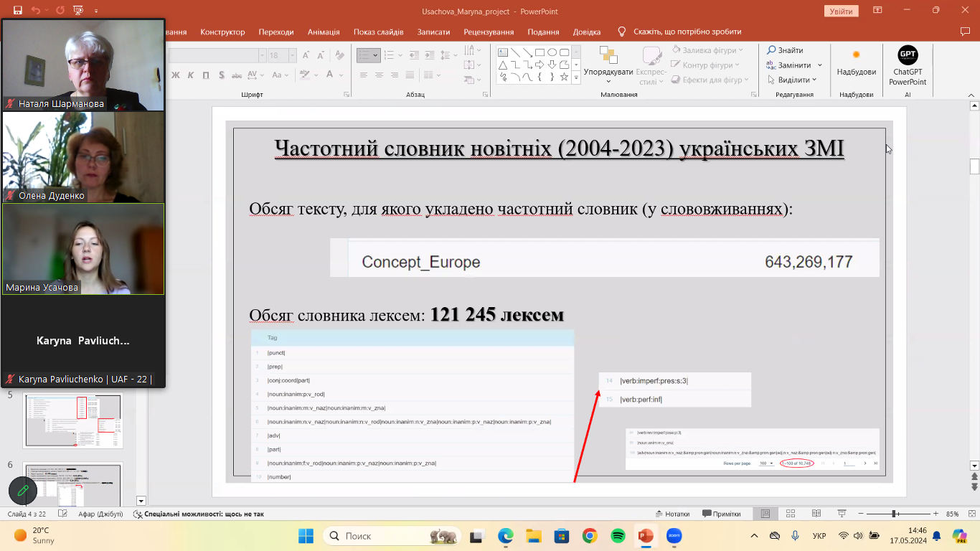Open the Переходи ribbon tab
Viewport: 980px width, 551px height.
(x=276, y=32)
